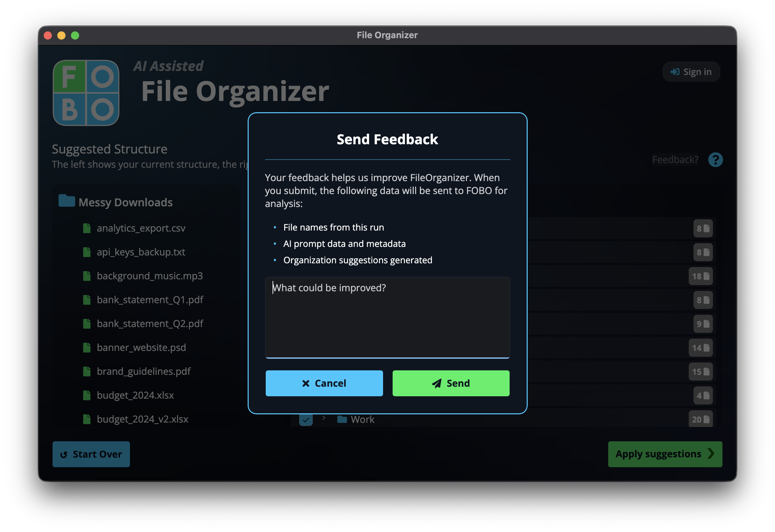Apply the suggested folder structure
This screenshot has width=775, height=532.
click(x=664, y=454)
